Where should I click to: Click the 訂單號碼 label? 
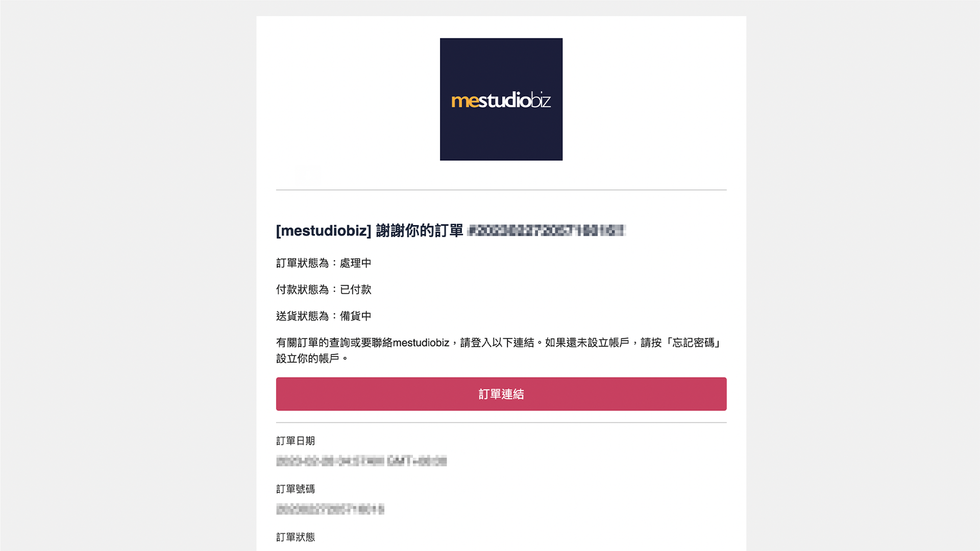[296, 489]
